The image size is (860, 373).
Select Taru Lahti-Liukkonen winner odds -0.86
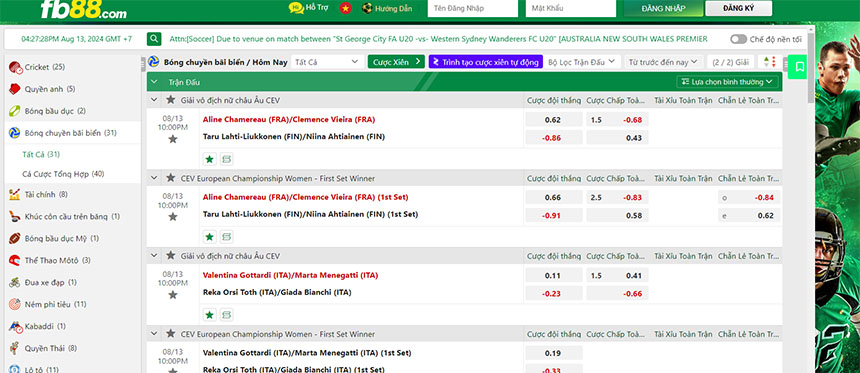point(553,138)
